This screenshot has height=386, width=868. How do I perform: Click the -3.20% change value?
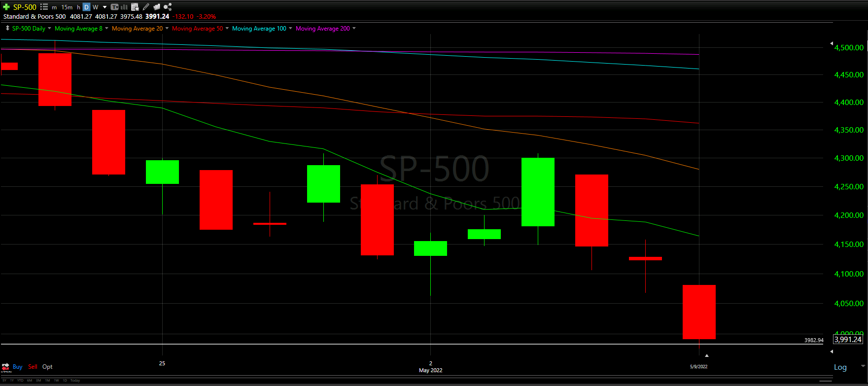[207, 16]
